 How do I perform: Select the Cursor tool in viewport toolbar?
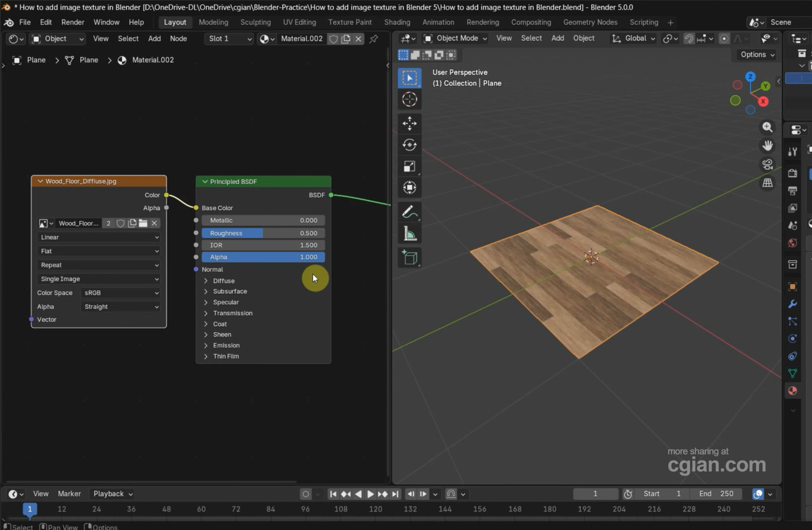click(x=409, y=99)
